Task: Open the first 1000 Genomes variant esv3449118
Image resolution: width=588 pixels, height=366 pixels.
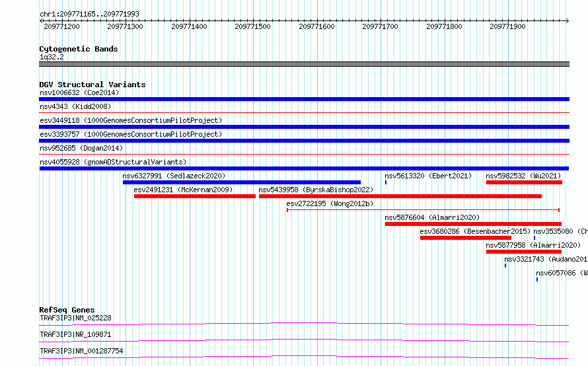Action: (131, 120)
